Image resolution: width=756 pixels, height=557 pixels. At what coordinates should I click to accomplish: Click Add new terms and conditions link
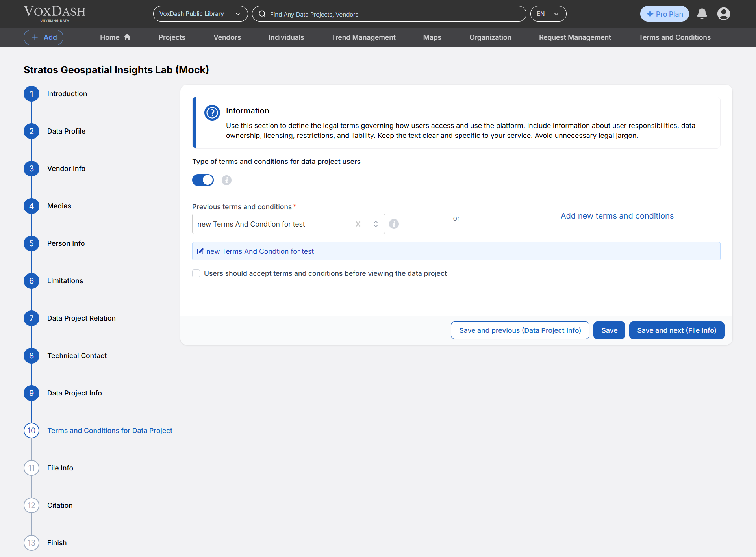[x=617, y=216]
